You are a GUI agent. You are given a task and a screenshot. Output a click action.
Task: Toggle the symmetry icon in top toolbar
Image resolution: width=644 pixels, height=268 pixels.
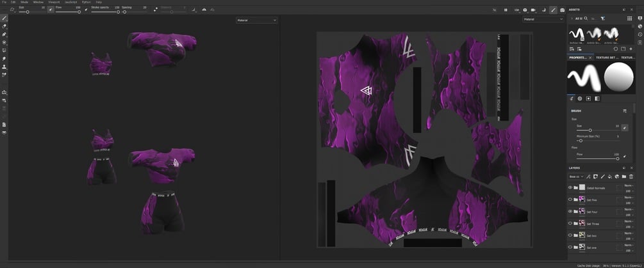(204, 10)
